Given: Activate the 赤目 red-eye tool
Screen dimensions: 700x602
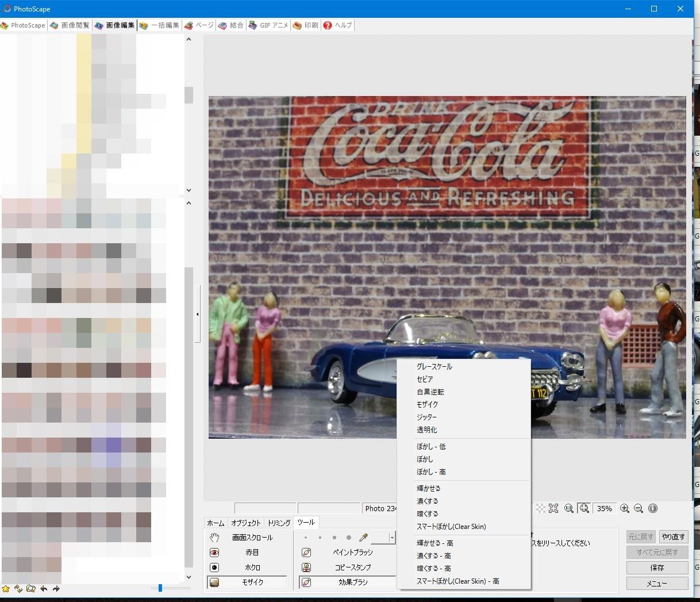Looking at the screenshot, I should (x=247, y=553).
